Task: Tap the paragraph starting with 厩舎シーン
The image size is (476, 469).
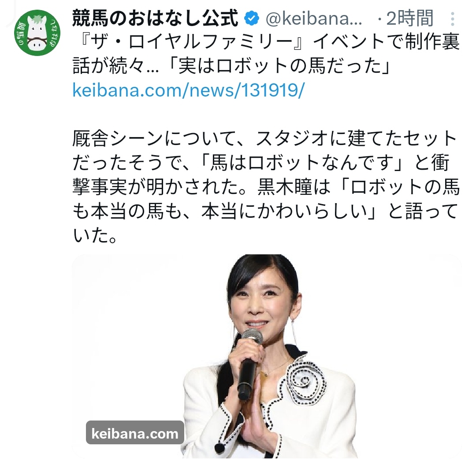Action: [x=266, y=187]
